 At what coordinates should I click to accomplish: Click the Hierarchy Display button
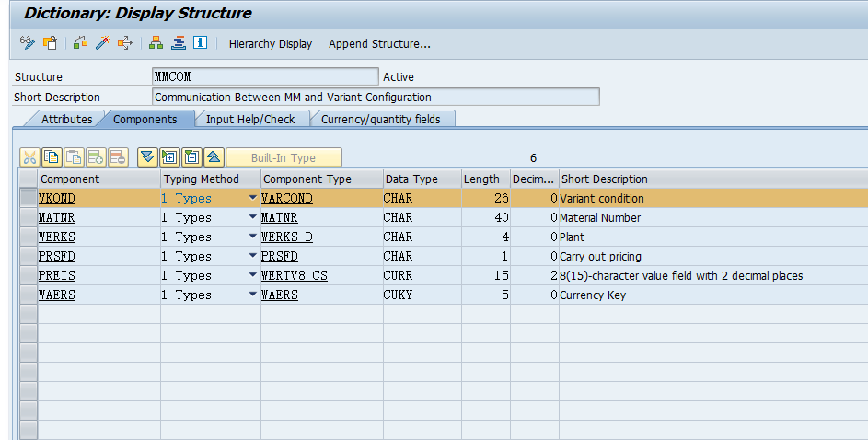coord(270,43)
